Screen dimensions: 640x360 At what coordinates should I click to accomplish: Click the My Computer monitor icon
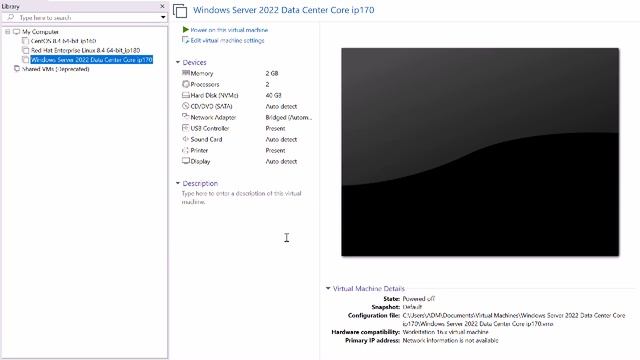16,31
